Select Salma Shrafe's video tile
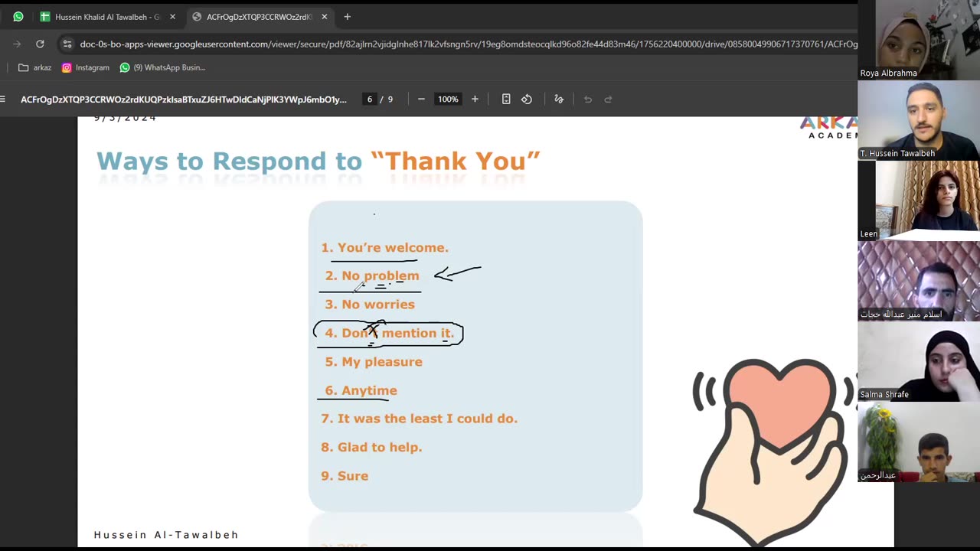 919,361
